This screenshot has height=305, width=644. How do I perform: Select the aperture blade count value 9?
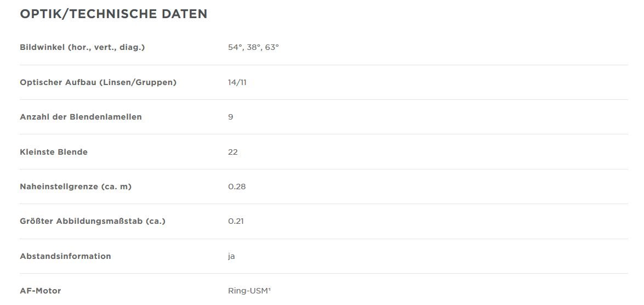[231, 117]
